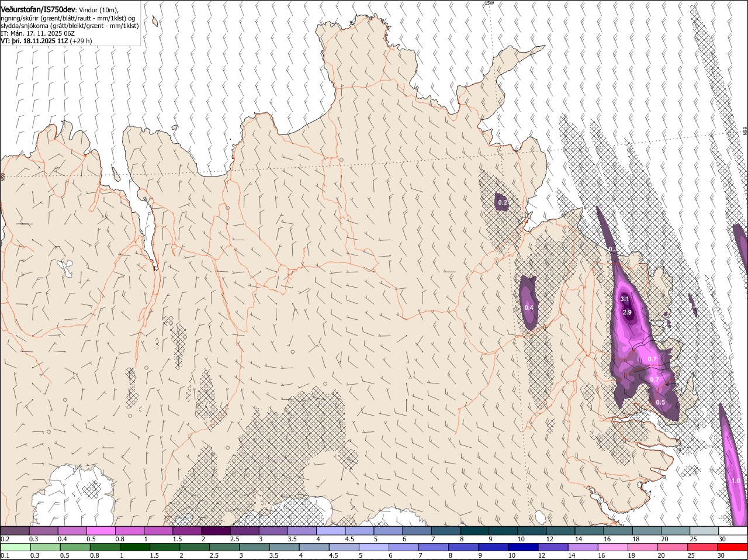The width and height of the screenshot is (748, 560).
Task: Pick the 12 violet swatch in the lower scale
Action: [553, 547]
